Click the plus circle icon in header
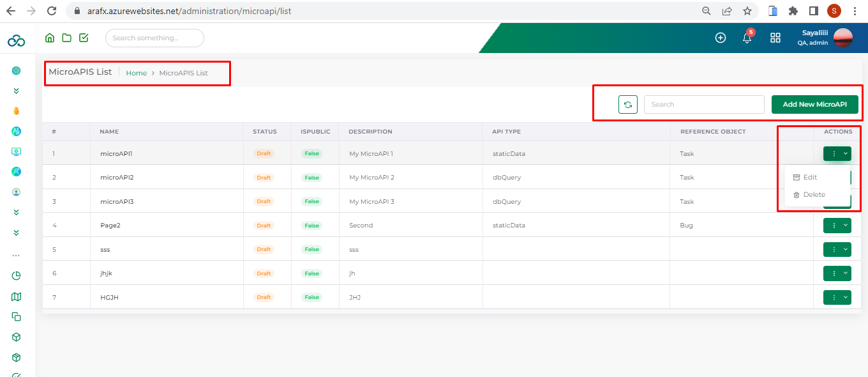The height and width of the screenshot is (377, 868). click(721, 38)
